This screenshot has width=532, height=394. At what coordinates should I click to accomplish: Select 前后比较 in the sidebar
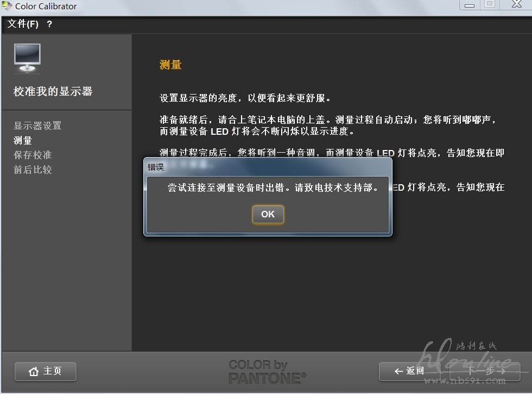pos(33,170)
